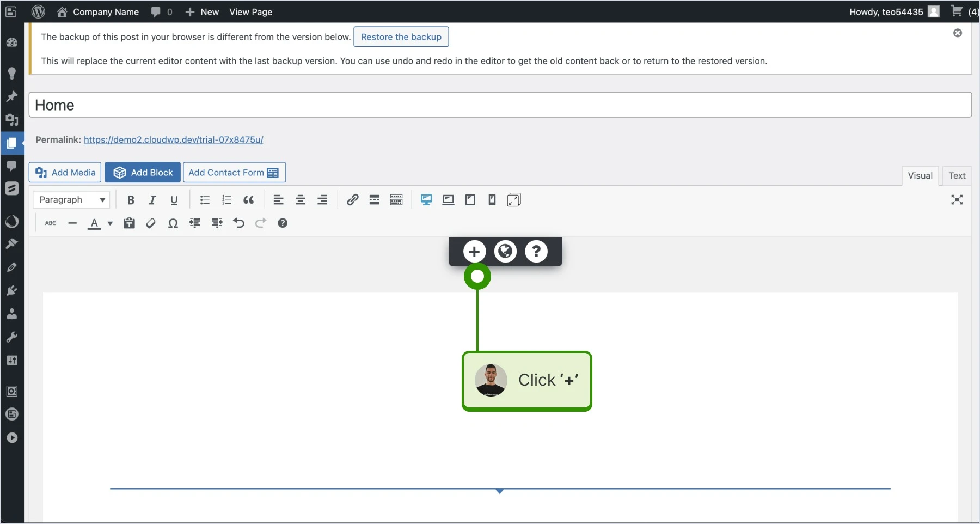The image size is (980, 524).
Task: Toggle bold formatting in editor toolbar
Action: click(x=131, y=200)
